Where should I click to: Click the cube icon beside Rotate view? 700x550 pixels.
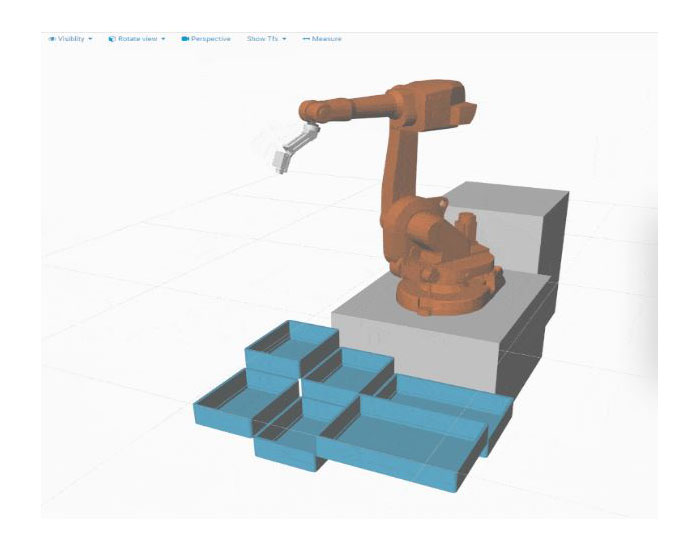tap(112, 39)
